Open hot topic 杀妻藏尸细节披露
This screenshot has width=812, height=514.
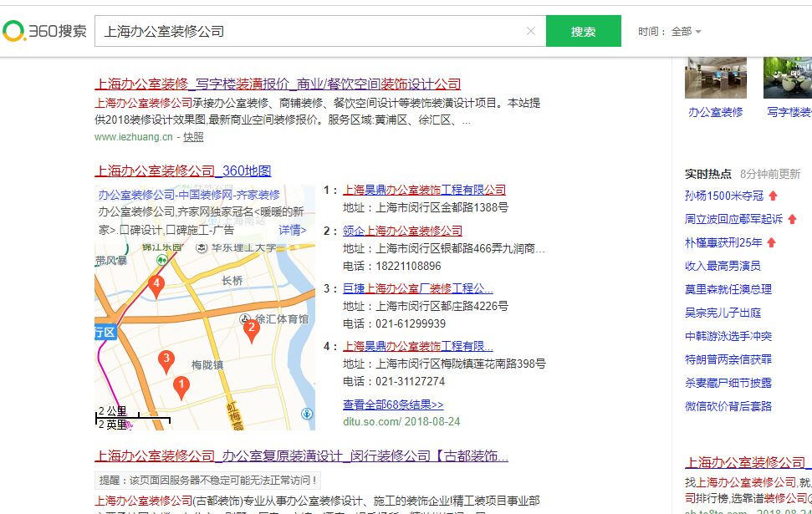728,383
